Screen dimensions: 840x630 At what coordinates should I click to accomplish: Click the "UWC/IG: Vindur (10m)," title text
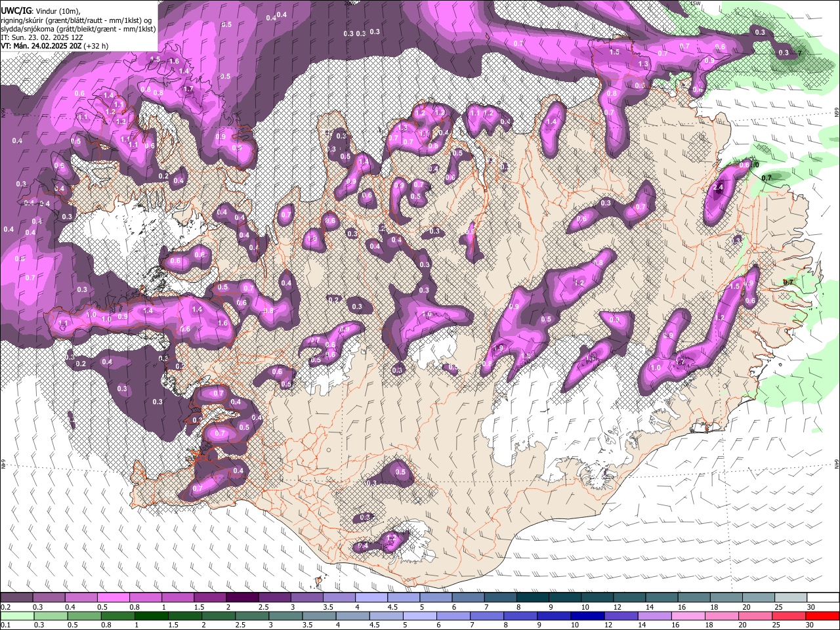point(39,10)
